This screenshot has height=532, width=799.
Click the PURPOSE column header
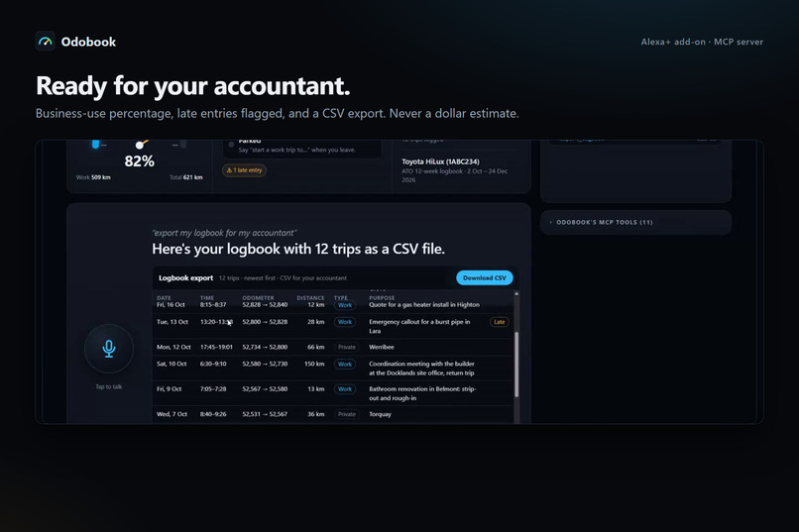[x=382, y=298]
